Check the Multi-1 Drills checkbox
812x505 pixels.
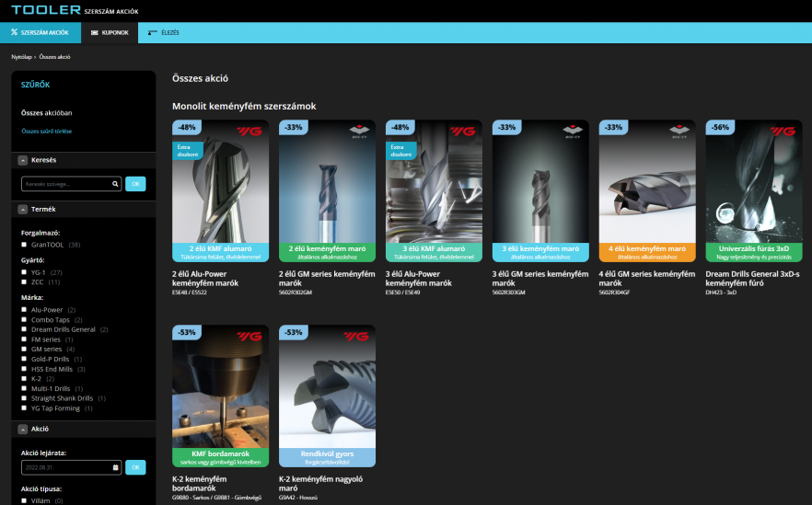tap(24, 388)
